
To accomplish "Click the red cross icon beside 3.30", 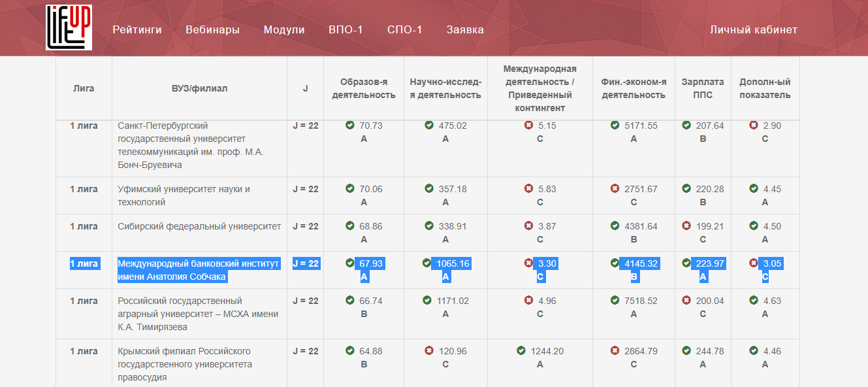I will [x=528, y=263].
